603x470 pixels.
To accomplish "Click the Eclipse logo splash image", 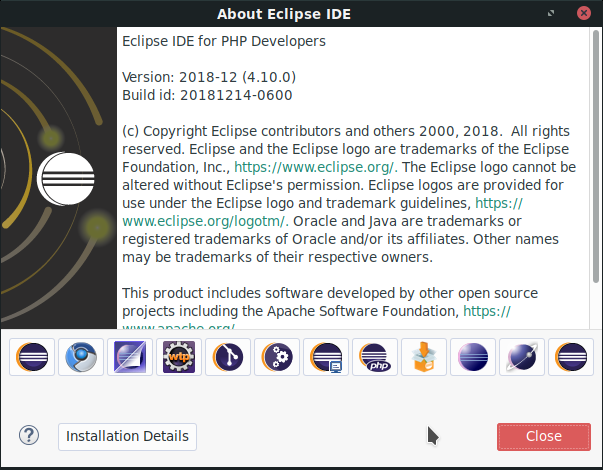I will 58,178.
